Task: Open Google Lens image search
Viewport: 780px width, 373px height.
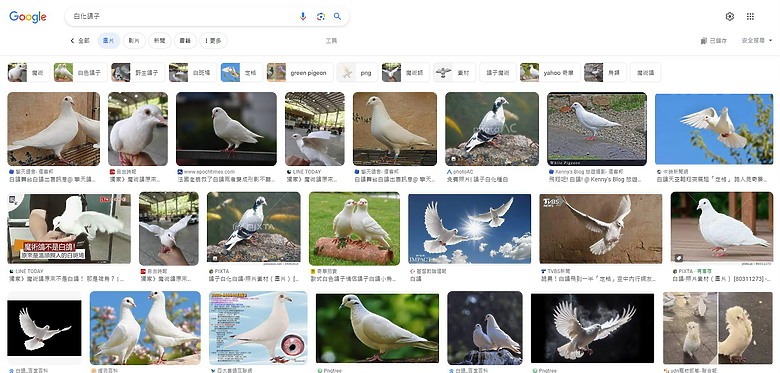Action: tap(320, 16)
